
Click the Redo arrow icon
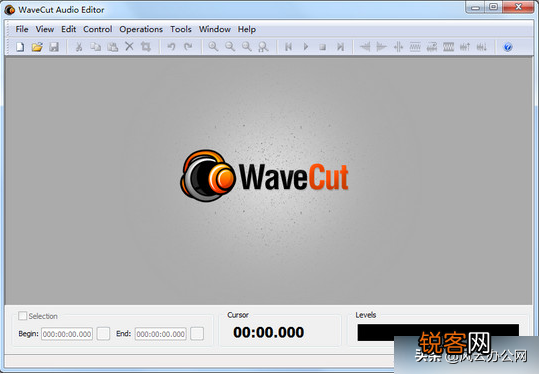pos(188,46)
